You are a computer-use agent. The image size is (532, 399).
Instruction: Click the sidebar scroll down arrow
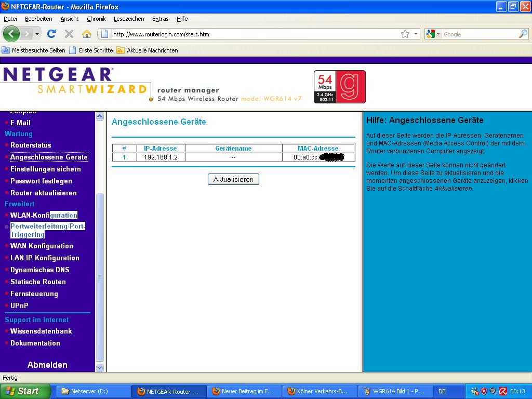click(x=99, y=367)
